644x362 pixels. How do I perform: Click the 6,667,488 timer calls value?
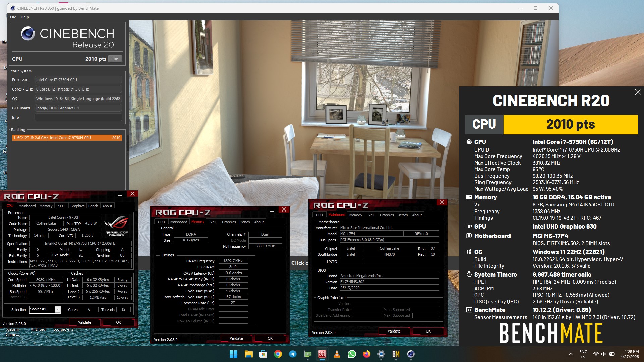click(562, 275)
